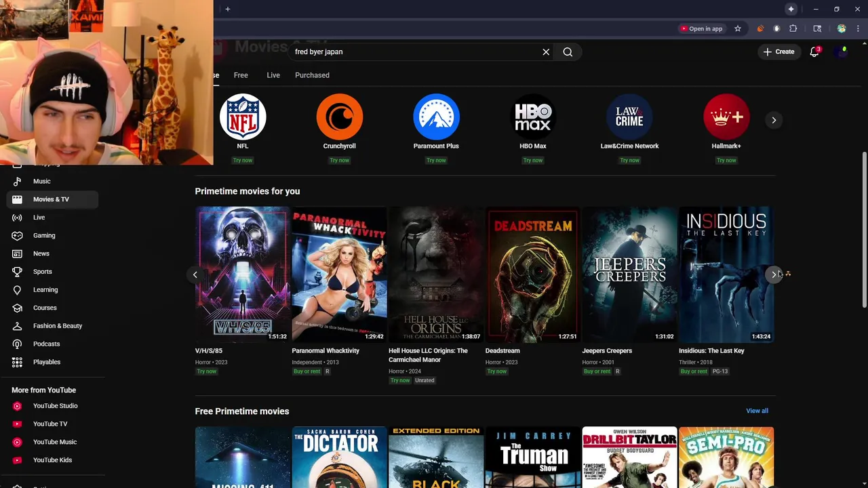This screenshot has width=868, height=488.
Task: Click Try now under Paramount Plus
Action: coord(436,161)
